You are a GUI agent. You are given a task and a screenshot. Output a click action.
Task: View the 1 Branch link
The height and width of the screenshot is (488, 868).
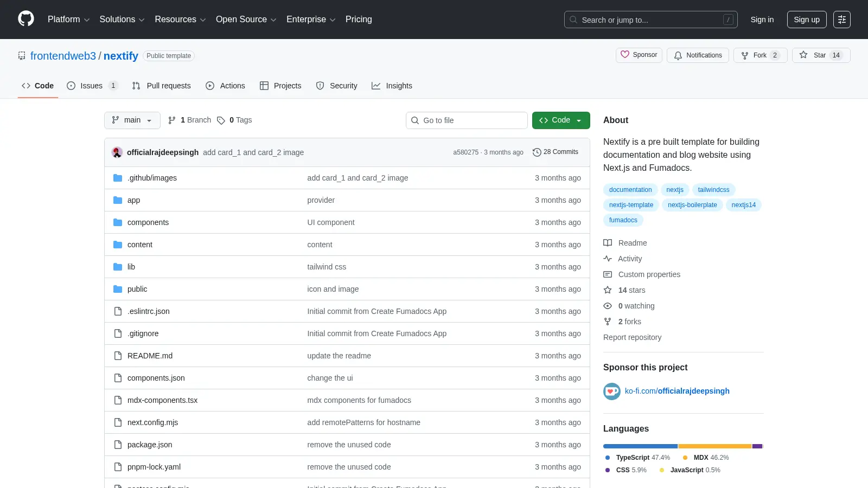[189, 120]
